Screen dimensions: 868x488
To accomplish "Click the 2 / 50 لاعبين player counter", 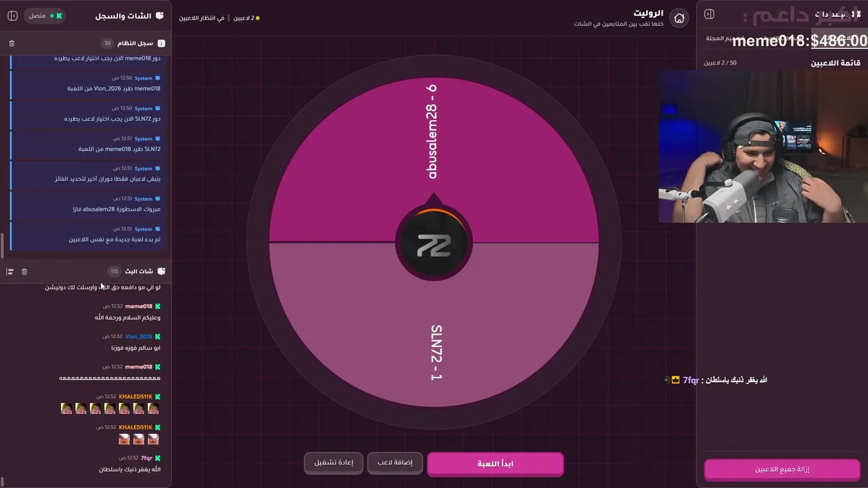I will pyautogui.click(x=719, y=63).
